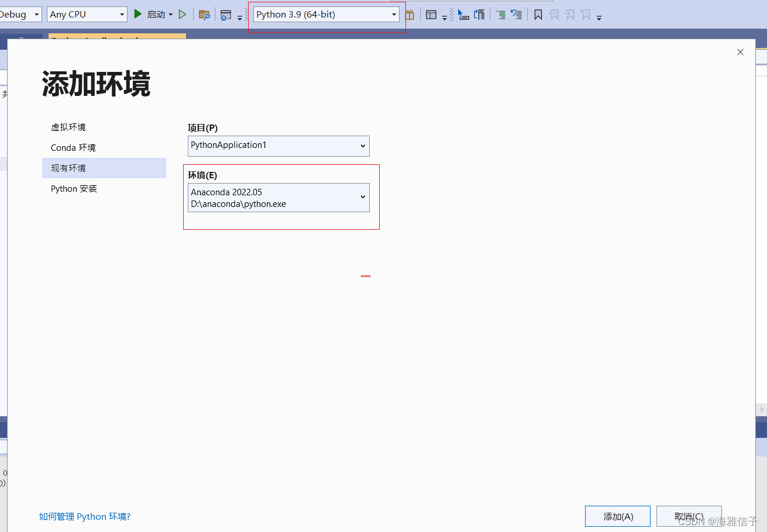Open toolbar overflow options after bookmark icons
This screenshot has width=767, height=532.
(x=599, y=18)
